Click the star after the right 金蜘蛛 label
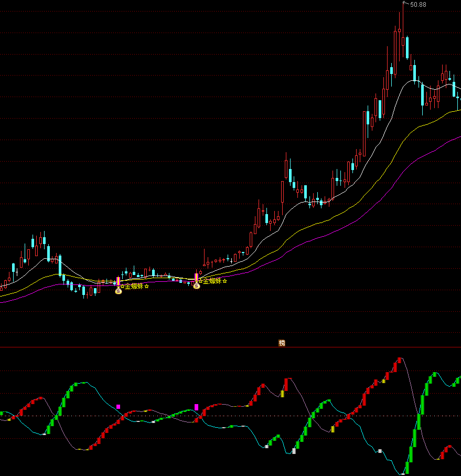This screenshot has width=461, height=476. pyautogui.click(x=224, y=281)
